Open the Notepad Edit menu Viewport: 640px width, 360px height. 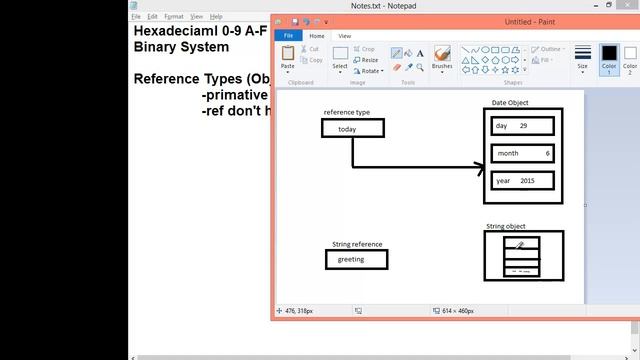152,17
